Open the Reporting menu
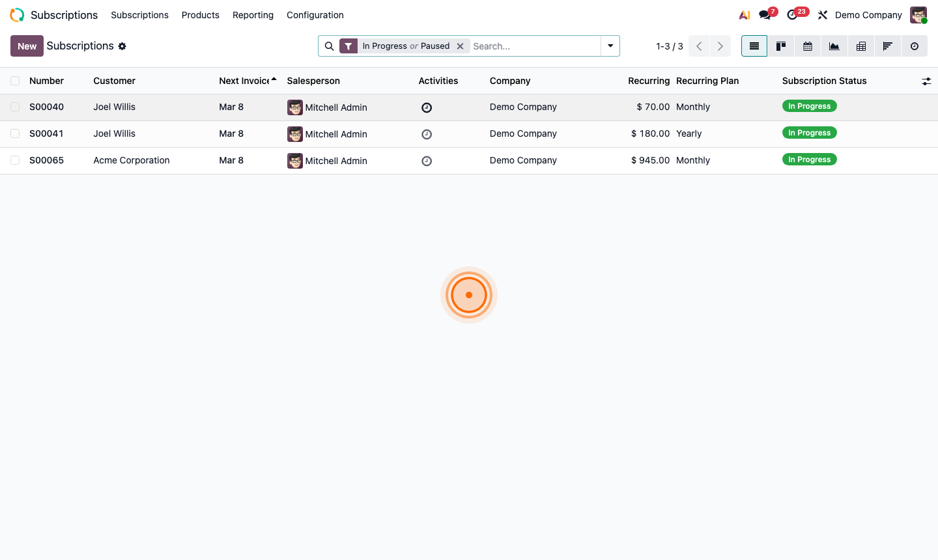Image resolution: width=938 pixels, height=560 pixels. (x=253, y=15)
